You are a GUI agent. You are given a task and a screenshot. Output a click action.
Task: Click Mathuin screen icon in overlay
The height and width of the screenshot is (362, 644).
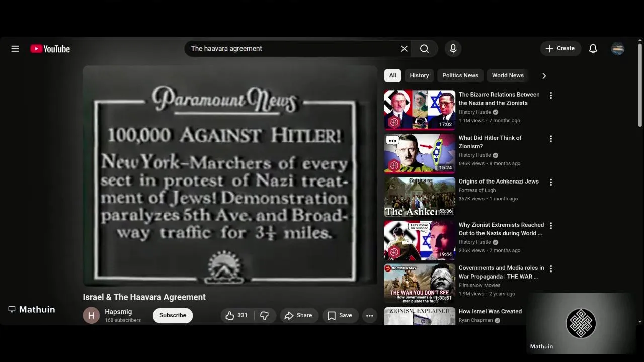click(12, 309)
